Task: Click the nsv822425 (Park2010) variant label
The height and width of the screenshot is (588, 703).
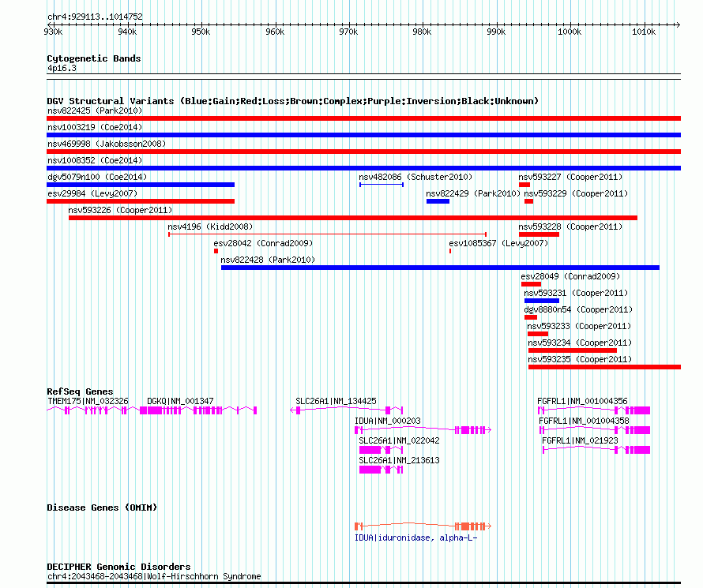Action: 95,110
